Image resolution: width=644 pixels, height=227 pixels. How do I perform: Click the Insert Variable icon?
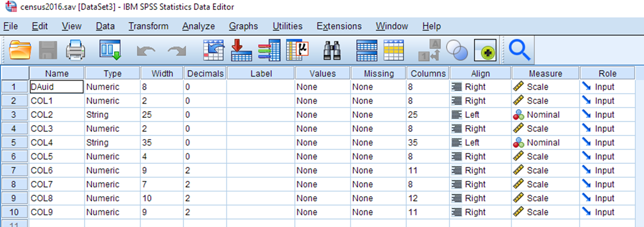[x=394, y=50]
